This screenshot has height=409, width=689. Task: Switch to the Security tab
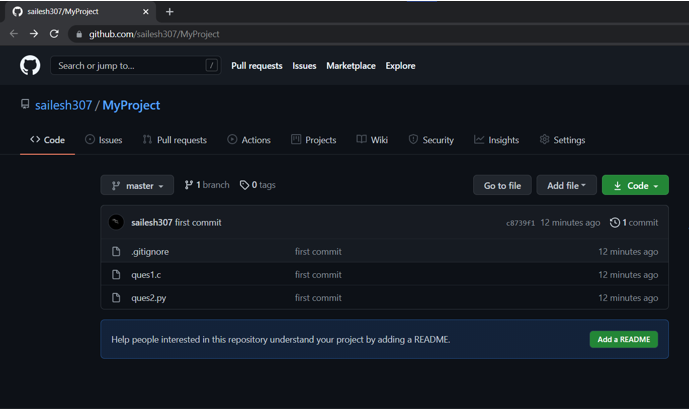431,140
